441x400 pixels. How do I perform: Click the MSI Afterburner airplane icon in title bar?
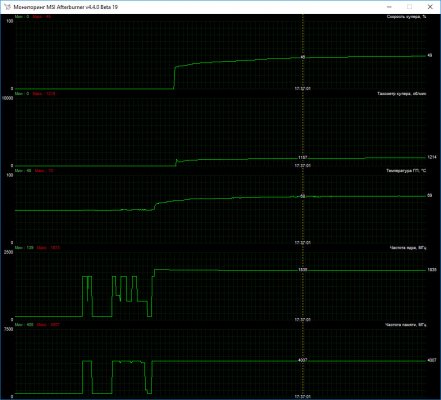click(x=8, y=7)
